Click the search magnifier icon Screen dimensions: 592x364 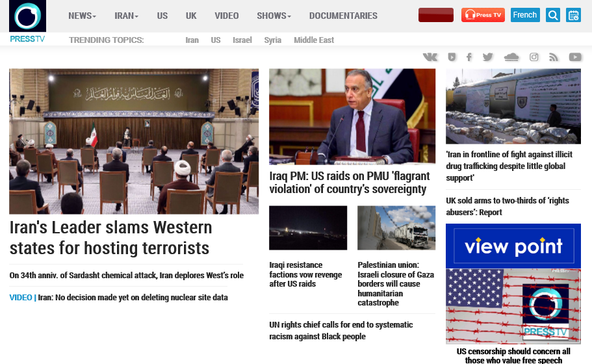click(x=553, y=15)
